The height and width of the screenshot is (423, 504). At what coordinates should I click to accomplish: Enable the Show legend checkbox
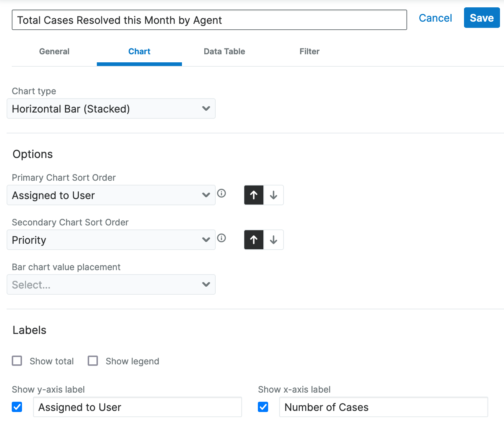[x=93, y=361]
